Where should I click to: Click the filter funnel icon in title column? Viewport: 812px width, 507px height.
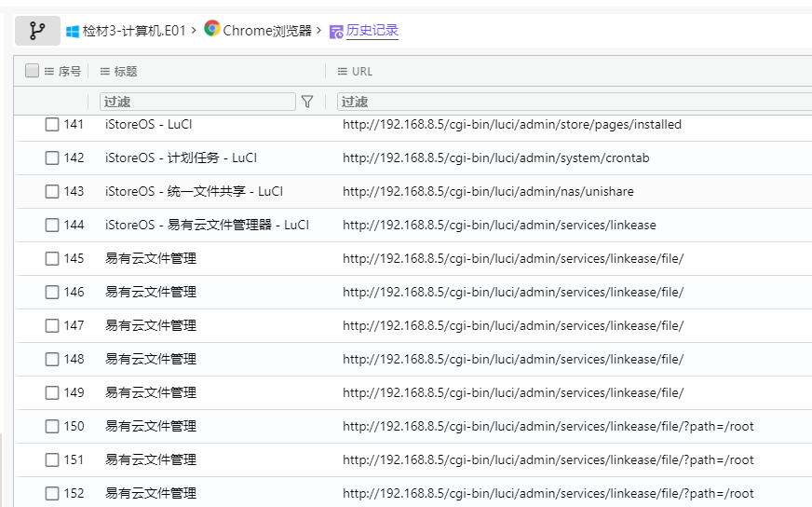[x=307, y=102]
